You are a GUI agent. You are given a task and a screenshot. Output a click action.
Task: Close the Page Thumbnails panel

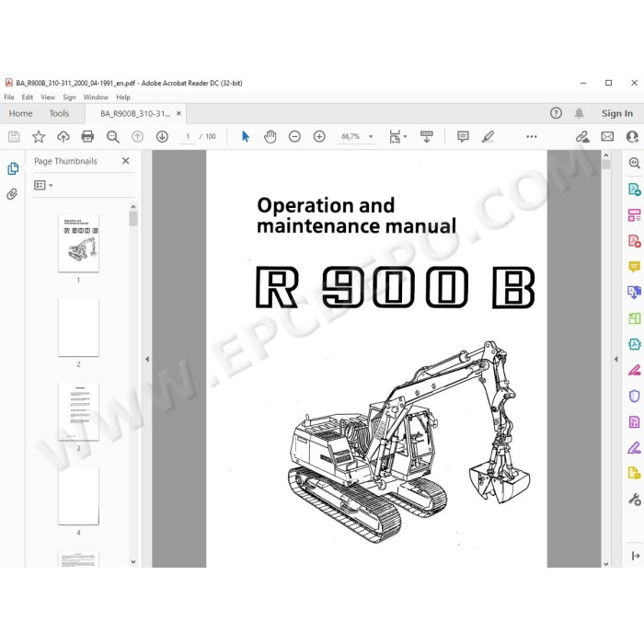pos(126,161)
